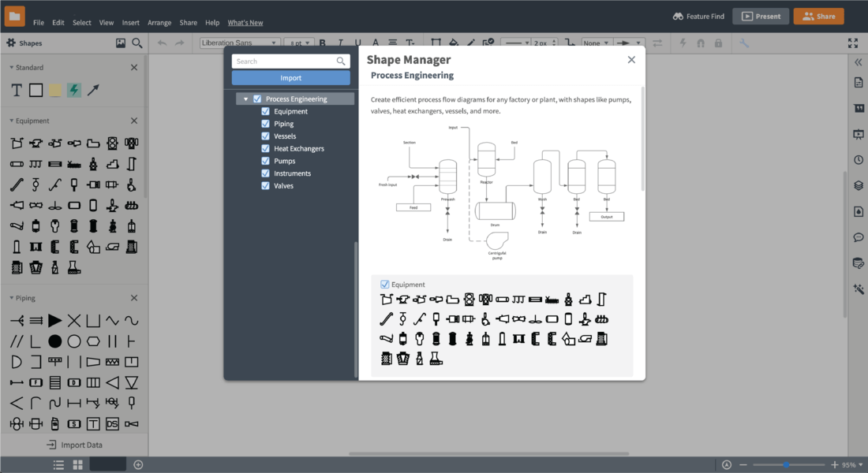The height and width of the screenshot is (473, 868).
Task: Uncheck the Piping shape library checkbox
Action: 266,124
